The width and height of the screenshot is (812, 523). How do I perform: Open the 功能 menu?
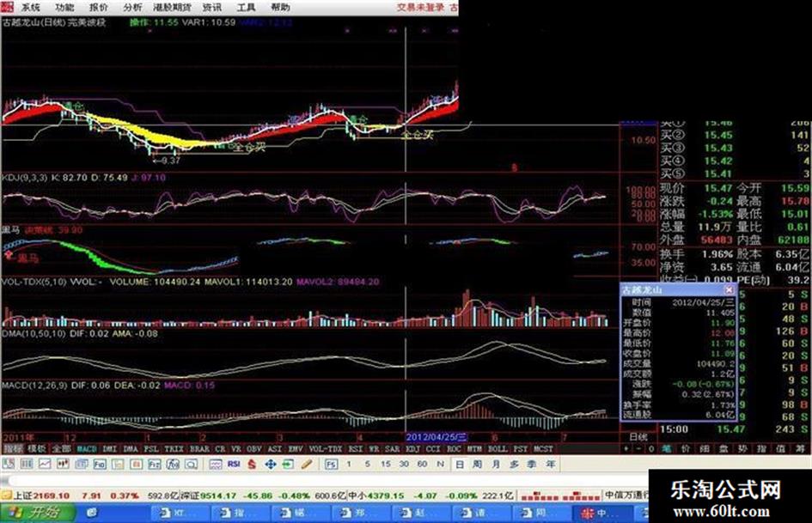(64, 7)
